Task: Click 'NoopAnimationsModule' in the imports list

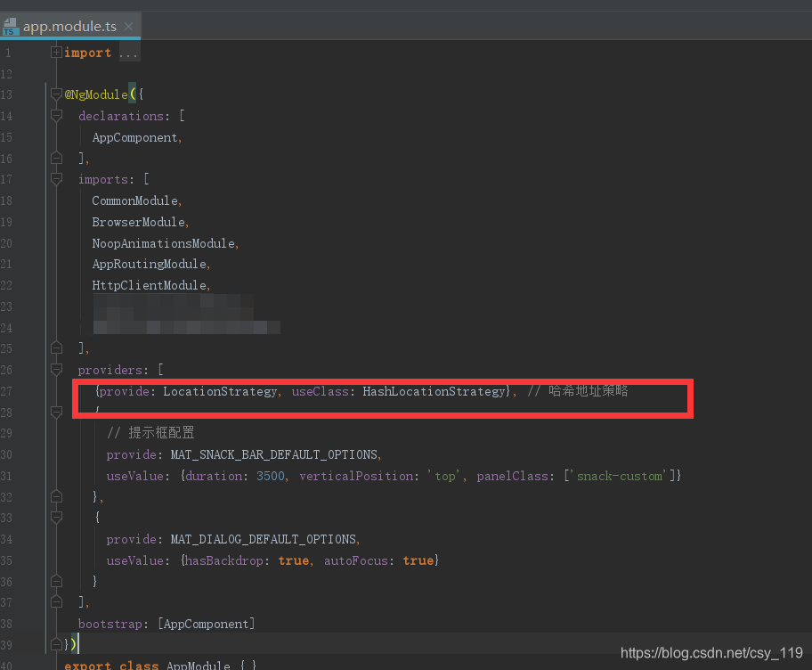Action: (163, 243)
